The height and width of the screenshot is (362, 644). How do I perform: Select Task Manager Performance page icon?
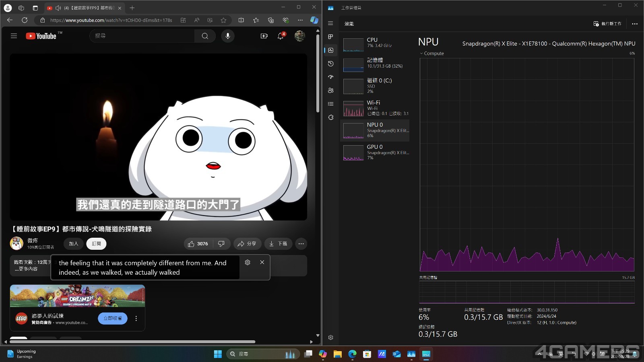(330, 50)
